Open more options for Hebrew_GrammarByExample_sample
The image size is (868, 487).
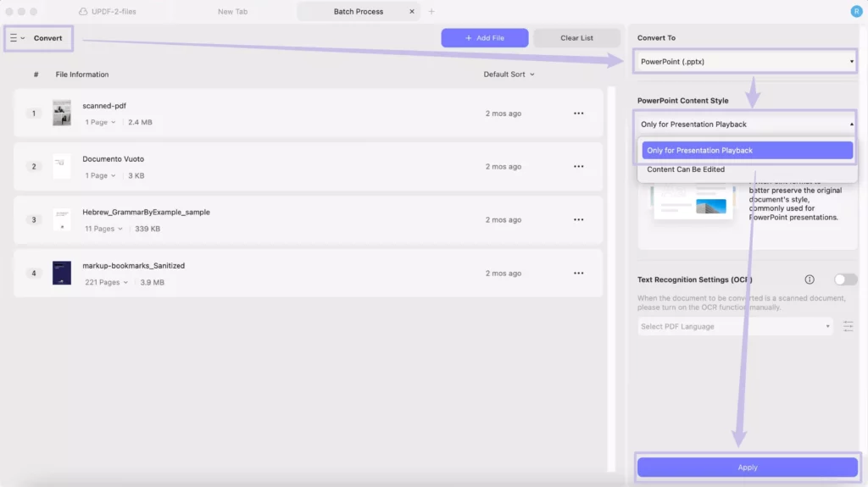pyautogui.click(x=578, y=220)
